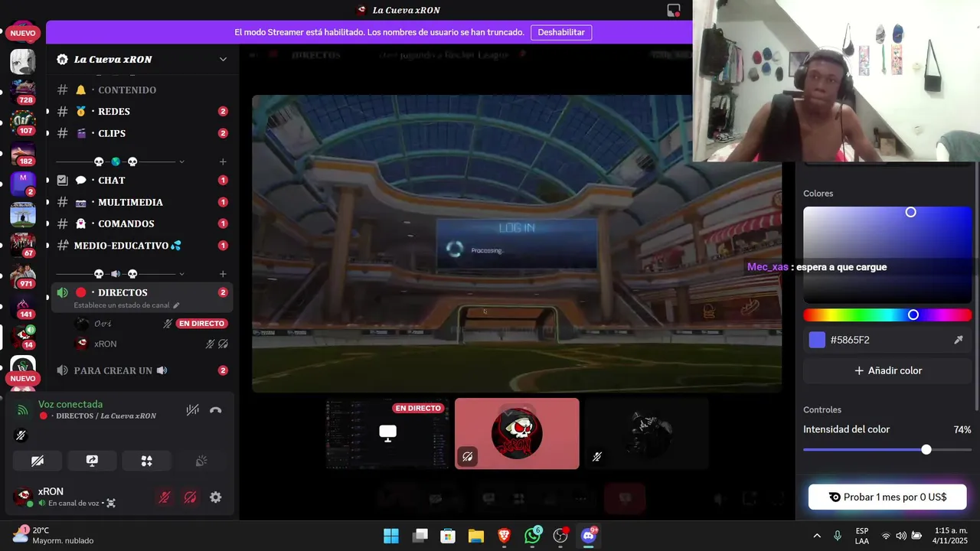Open the purple M server icon
980x551 pixels.
coord(23,184)
